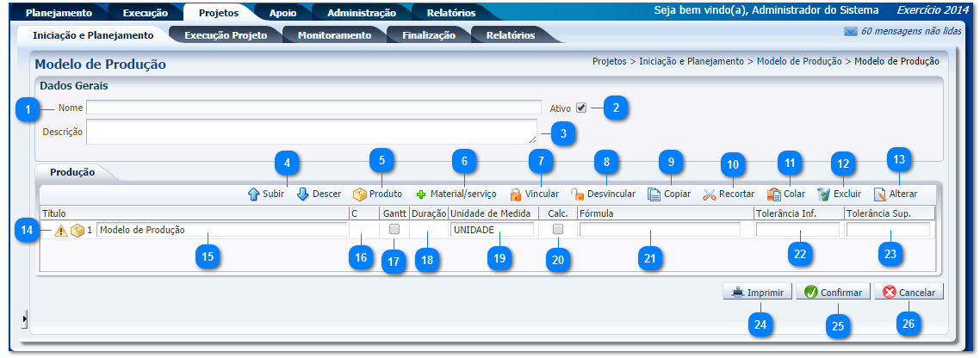Click the Vincular padlock icon
Viewport: 980px width, 358px height.
point(516,194)
